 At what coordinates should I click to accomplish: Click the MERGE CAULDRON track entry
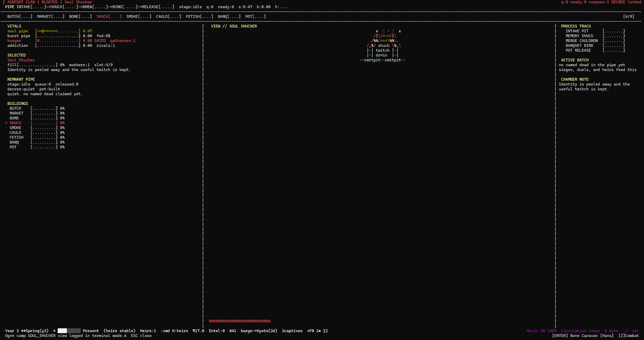[595, 41]
